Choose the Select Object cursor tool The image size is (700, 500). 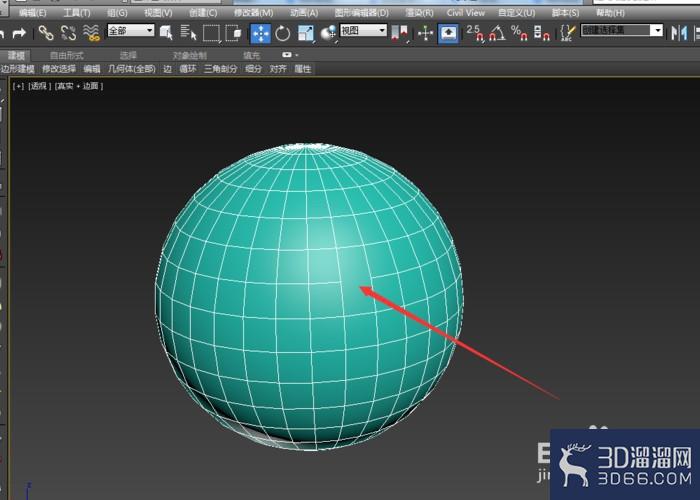pyautogui.click(x=167, y=33)
